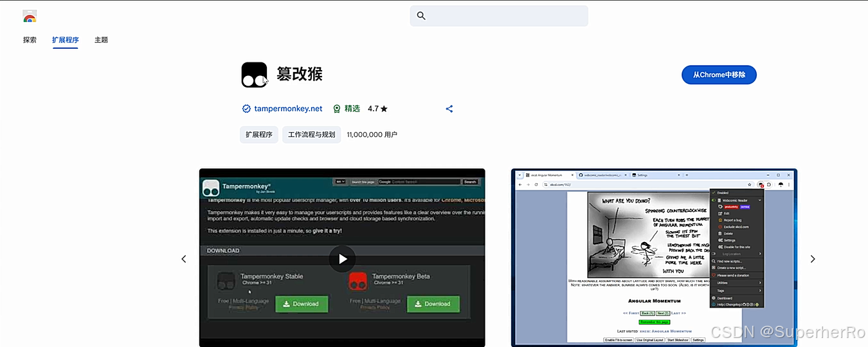Click the 篡改猴 extension logo icon
This screenshot has height=347, width=868.
(x=254, y=75)
